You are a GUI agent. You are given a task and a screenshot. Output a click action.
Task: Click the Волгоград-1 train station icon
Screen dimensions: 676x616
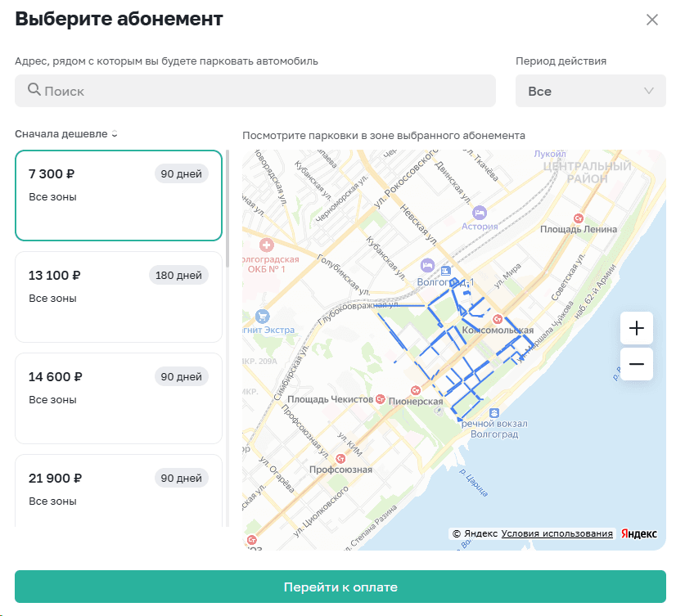(446, 270)
